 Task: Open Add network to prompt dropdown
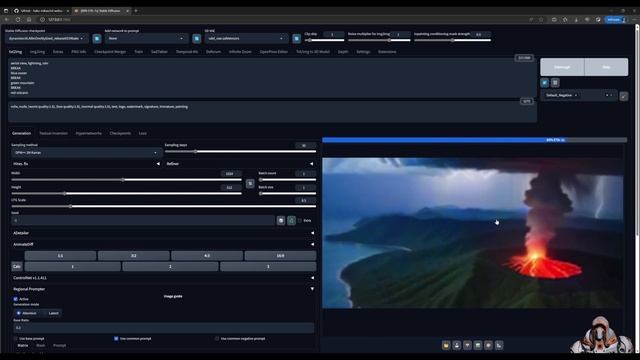tap(146, 38)
